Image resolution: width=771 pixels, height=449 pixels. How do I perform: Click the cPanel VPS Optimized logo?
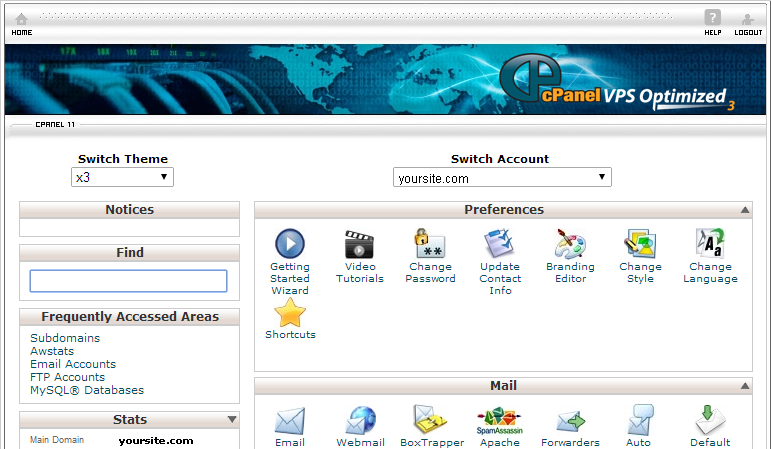(615, 82)
